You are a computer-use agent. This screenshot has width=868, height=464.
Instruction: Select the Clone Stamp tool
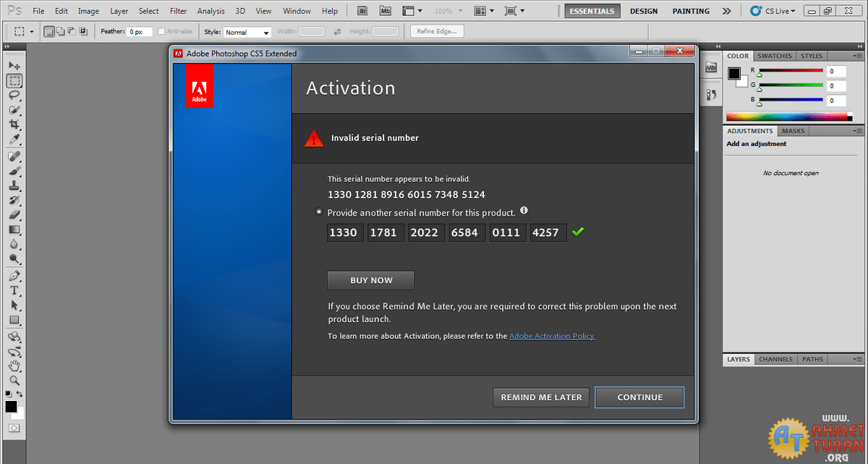(14, 185)
